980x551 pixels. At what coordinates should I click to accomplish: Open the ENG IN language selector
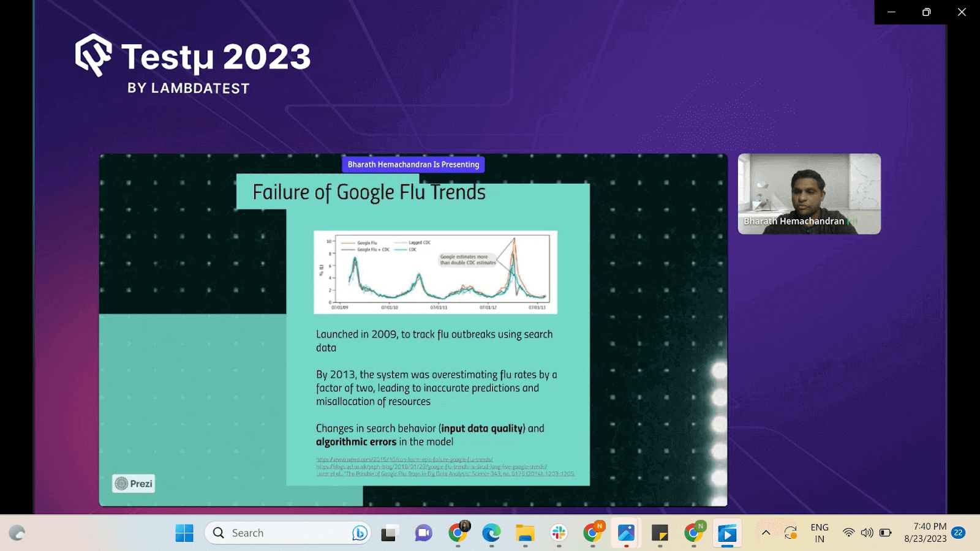819,532
